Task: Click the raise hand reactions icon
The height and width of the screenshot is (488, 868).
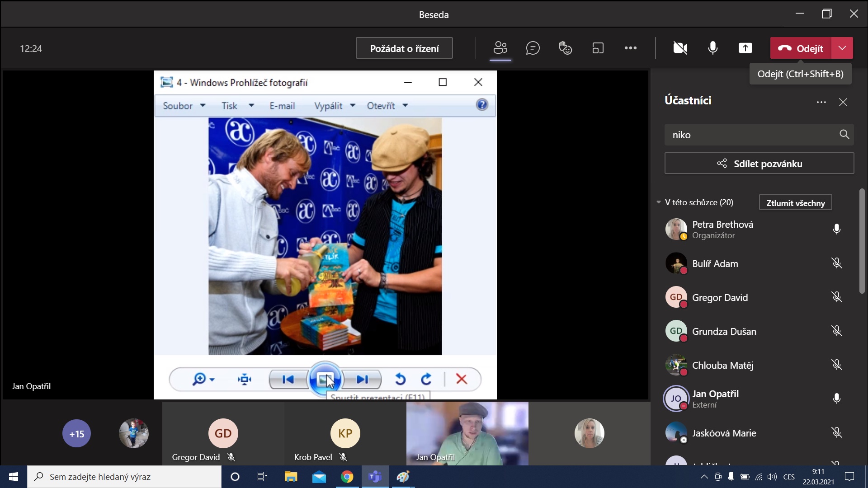Action: (x=565, y=48)
